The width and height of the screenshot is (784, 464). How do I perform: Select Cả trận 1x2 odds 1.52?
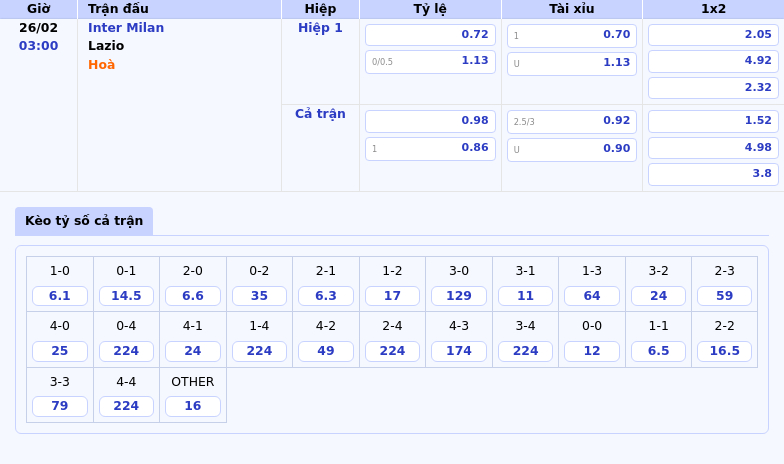click(x=714, y=120)
